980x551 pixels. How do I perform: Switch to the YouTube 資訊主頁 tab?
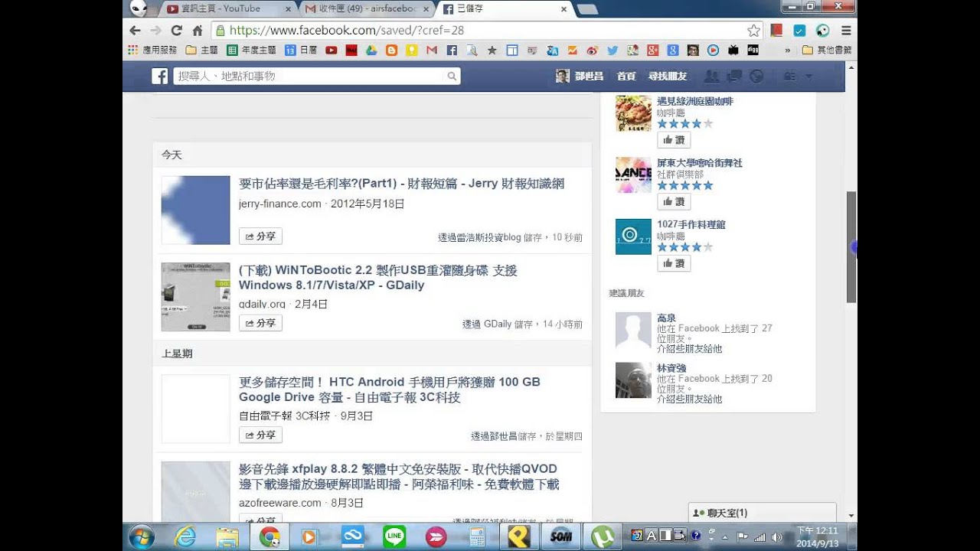point(230,9)
